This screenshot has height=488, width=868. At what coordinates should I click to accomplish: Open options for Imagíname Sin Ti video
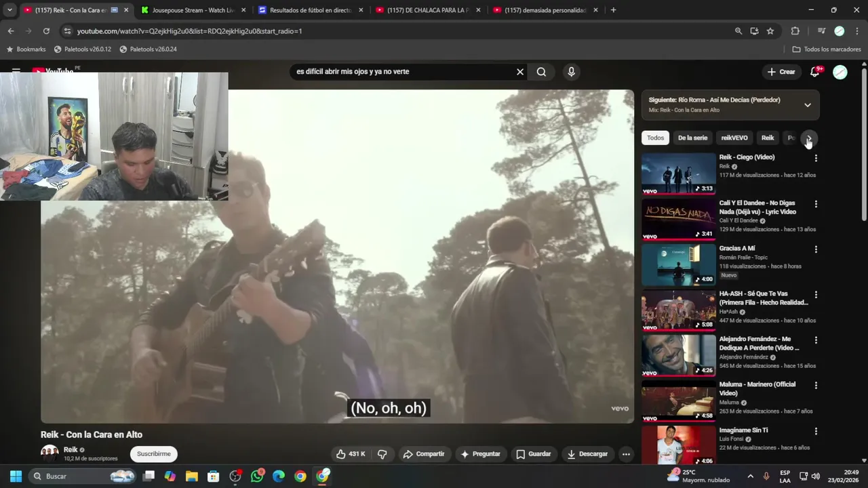tap(816, 431)
